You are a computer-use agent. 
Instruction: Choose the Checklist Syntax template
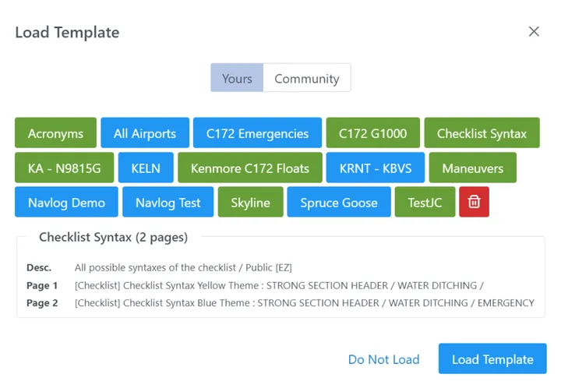coord(482,133)
